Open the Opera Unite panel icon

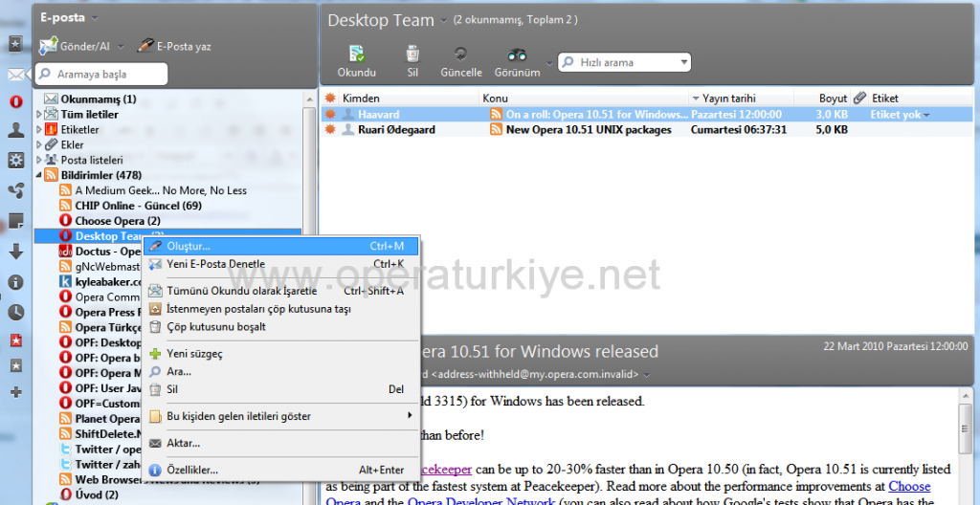tap(15, 190)
